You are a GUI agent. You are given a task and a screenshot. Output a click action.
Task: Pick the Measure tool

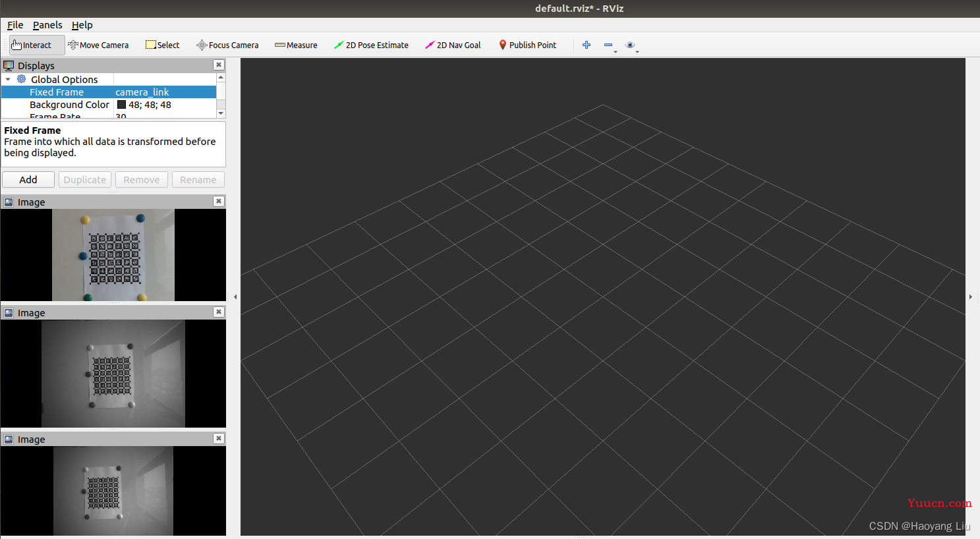pyautogui.click(x=296, y=45)
